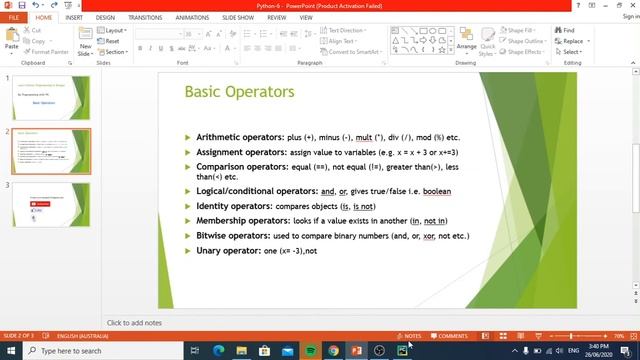Open the Arrange menu
The height and width of the screenshot is (360, 640).
coord(467,41)
